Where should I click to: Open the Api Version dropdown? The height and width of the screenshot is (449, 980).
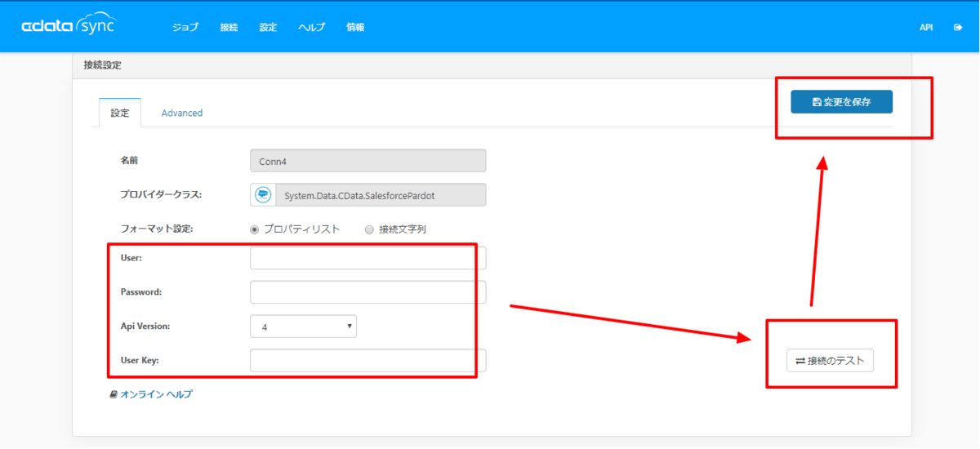[x=304, y=327]
